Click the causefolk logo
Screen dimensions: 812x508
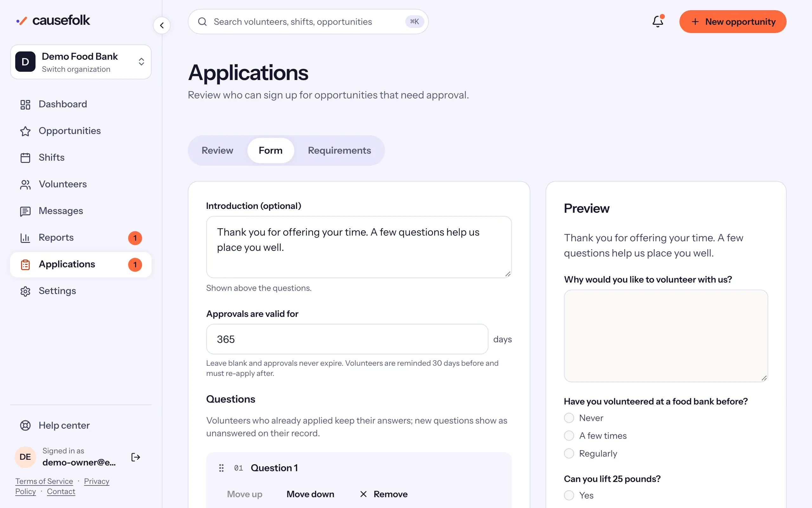(53, 21)
